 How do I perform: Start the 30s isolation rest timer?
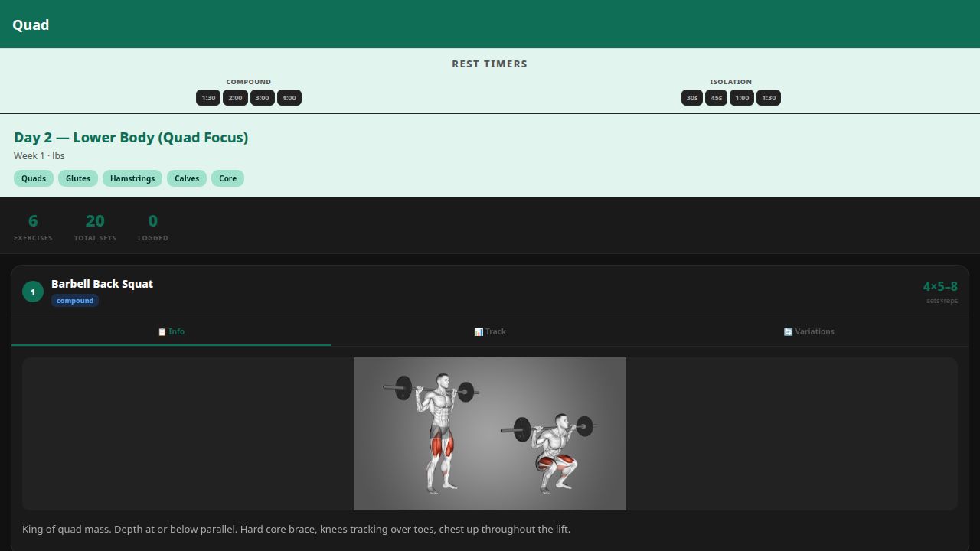coord(692,98)
